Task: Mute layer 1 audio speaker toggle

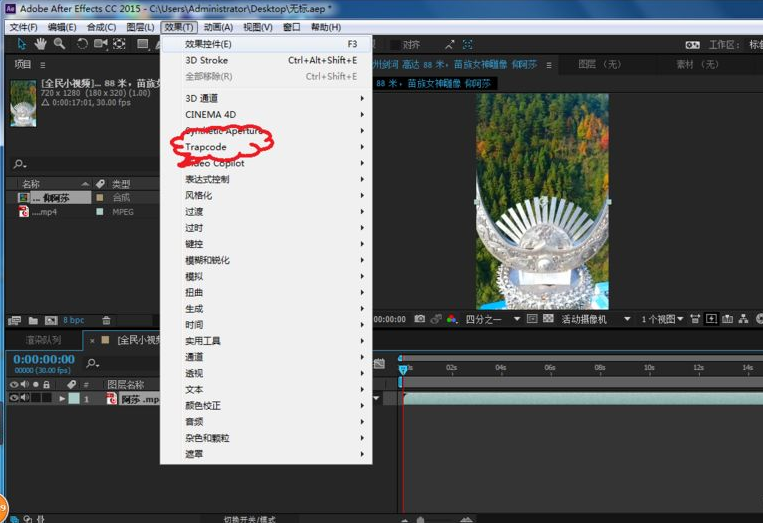Action: tap(24, 398)
